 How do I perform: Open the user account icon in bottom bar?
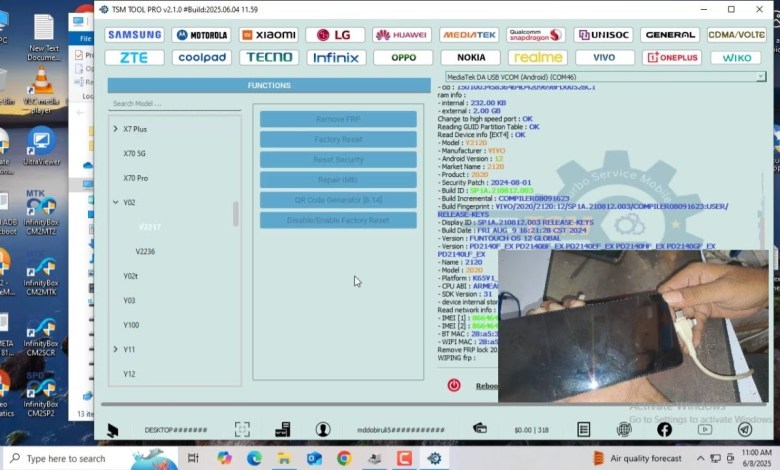click(323, 429)
